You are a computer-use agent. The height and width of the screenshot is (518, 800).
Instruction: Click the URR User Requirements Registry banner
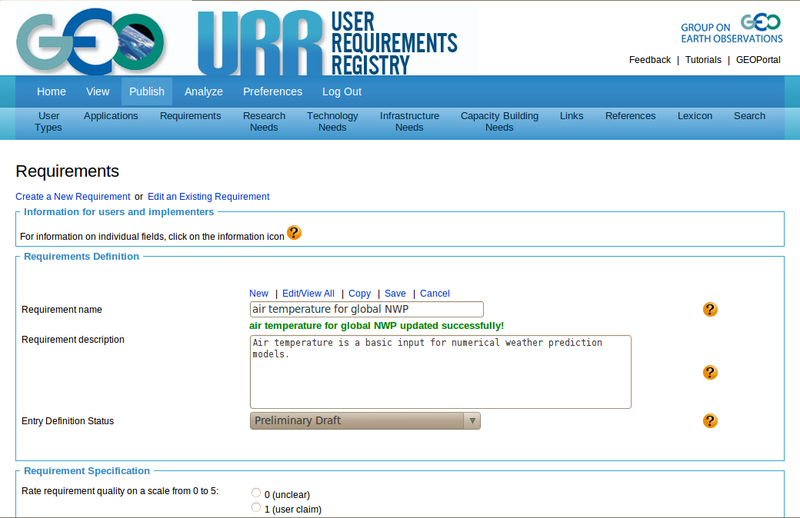pyautogui.click(x=327, y=42)
